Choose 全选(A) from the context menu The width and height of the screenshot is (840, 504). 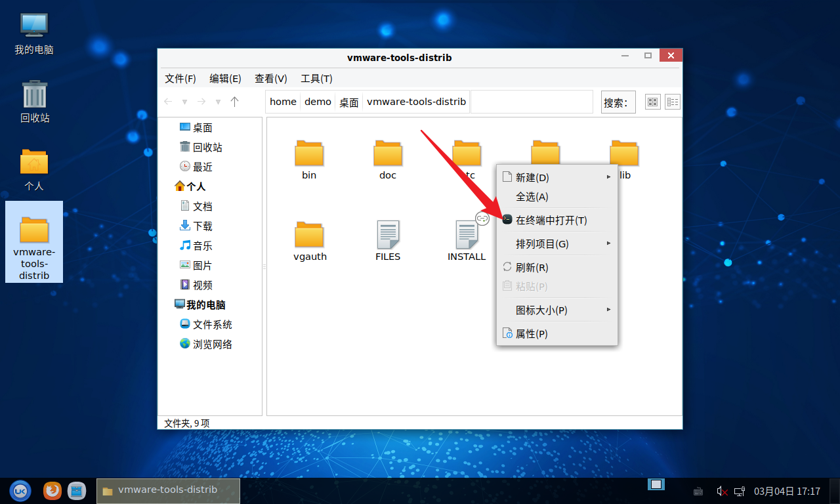tap(556, 197)
